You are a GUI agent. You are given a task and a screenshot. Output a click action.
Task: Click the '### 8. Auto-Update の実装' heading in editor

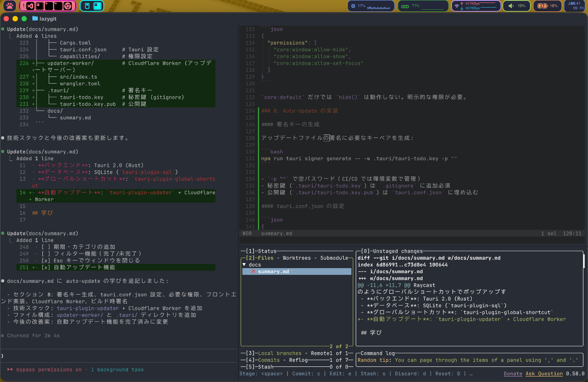pyautogui.click(x=299, y=111)
